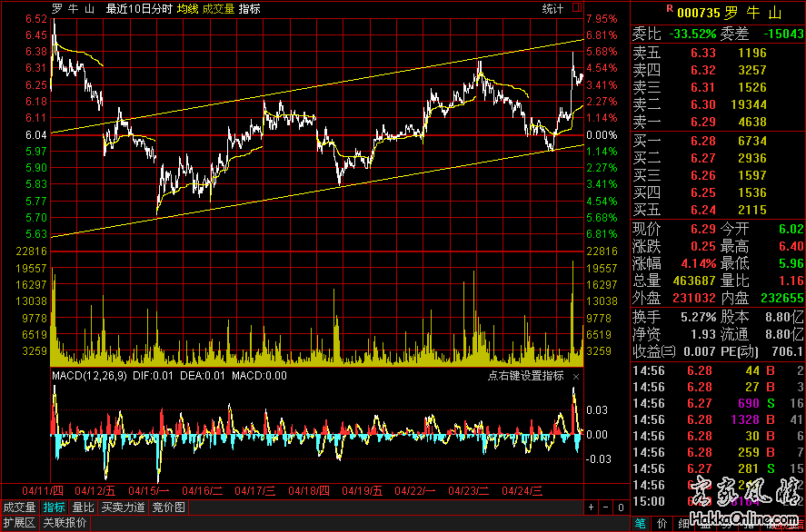Click the 统计 statistics button
Image resolution: width=806 pixels, height=532 pixels.
click(552, 9)
